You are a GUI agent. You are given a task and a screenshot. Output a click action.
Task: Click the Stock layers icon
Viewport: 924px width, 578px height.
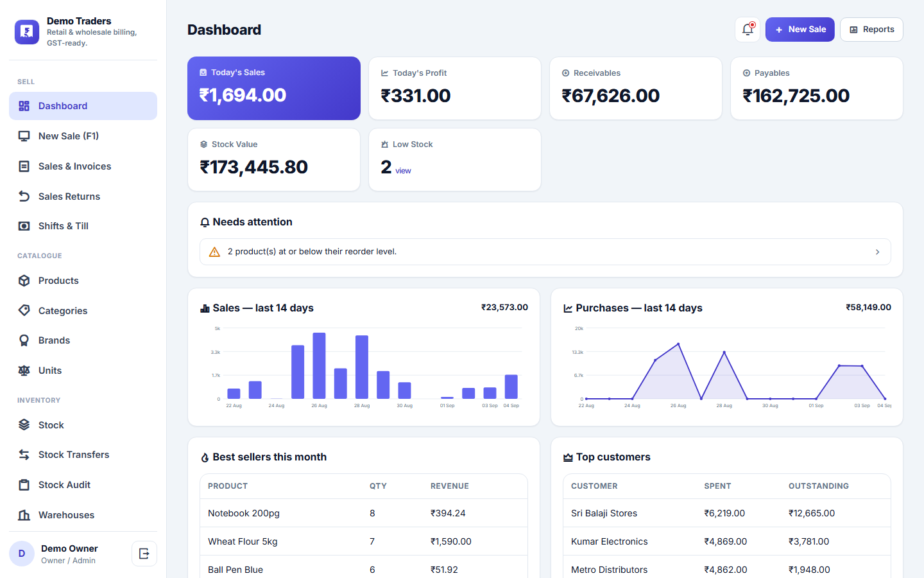click(x=24, y=425)
